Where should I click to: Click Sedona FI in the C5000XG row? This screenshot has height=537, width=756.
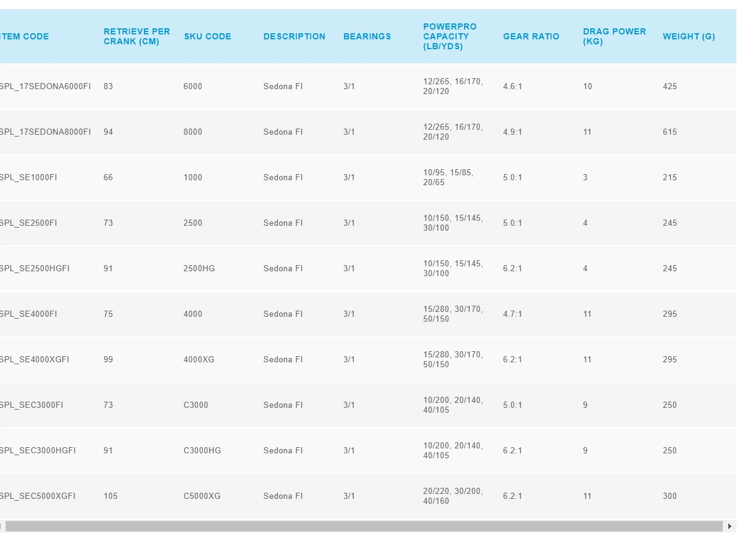(x=283, y=496)
